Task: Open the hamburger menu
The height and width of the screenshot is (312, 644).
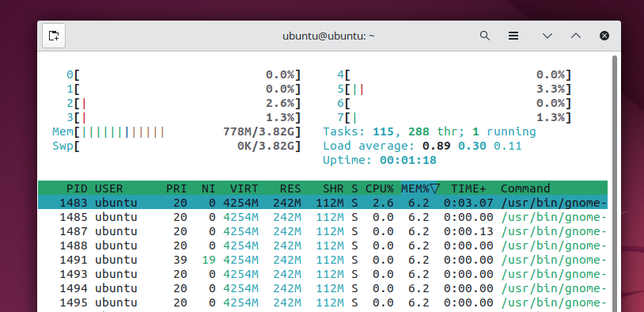Action: [513, 36]
